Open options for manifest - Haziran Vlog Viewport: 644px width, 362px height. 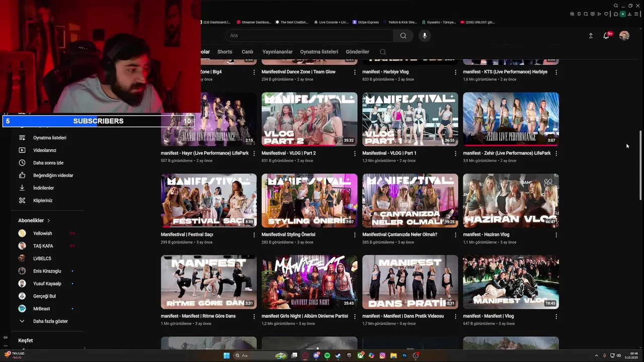(x=556, y=235)
